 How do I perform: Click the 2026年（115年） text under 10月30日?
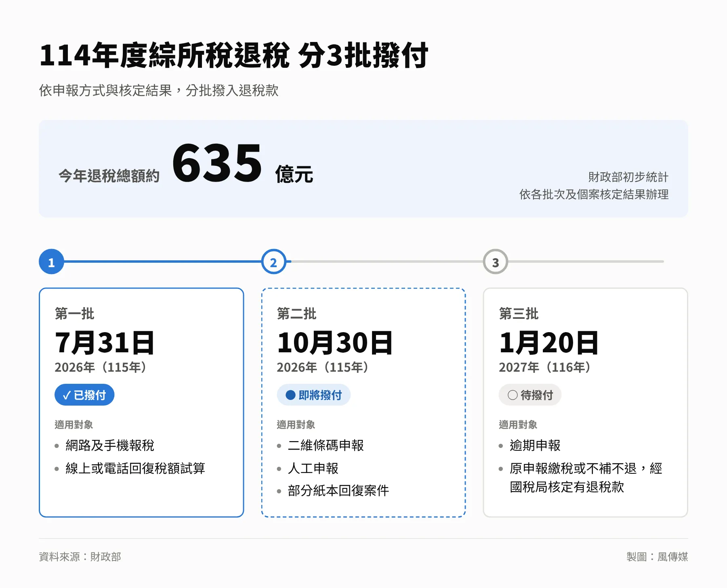324,367
